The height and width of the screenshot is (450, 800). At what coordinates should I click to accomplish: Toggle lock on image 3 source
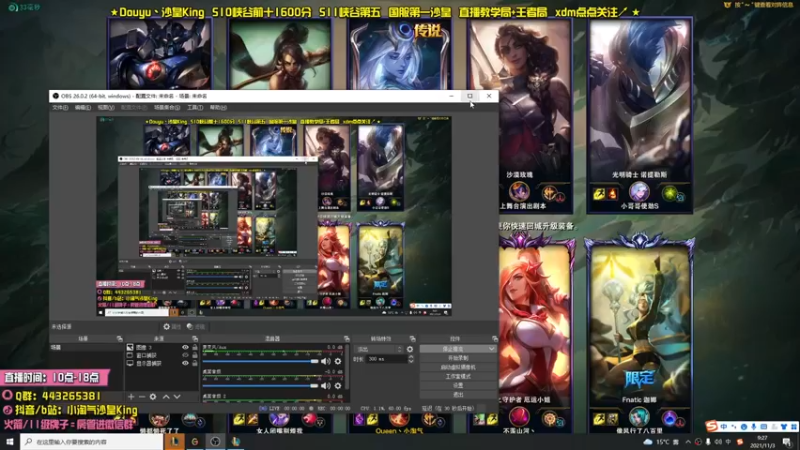click(195, 347)
